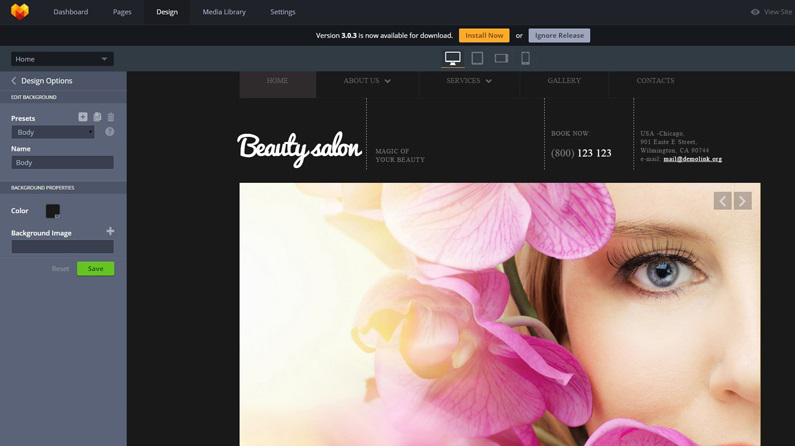Switch to tablet portrait preview
This screenshot has width=795, height=446.
point(477,58)
